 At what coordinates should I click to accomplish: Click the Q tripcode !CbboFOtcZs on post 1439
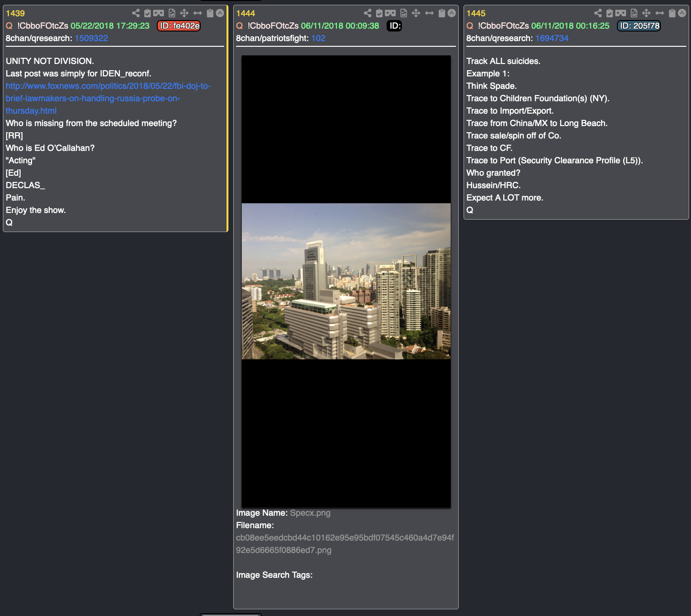pos(43,26)
